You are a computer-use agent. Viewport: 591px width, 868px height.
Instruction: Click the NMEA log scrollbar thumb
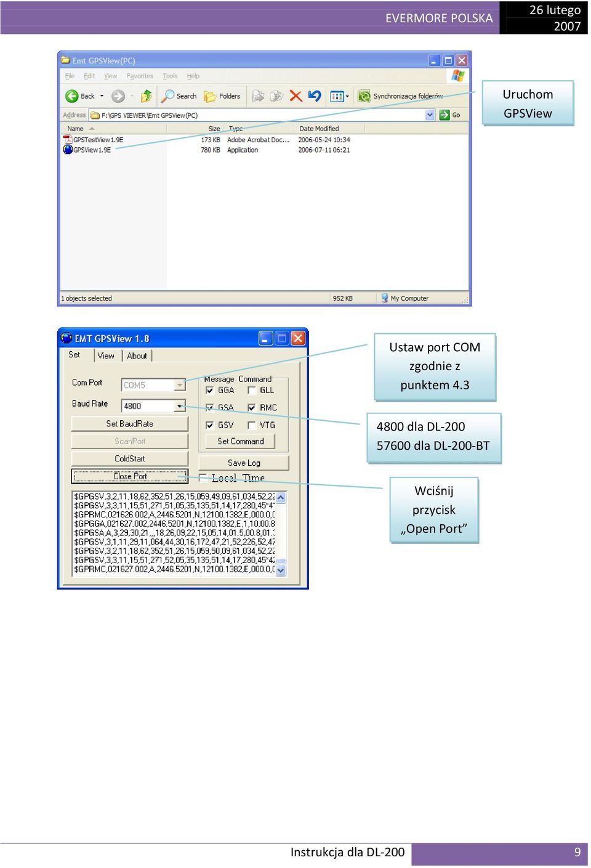(x=281, y=561)
